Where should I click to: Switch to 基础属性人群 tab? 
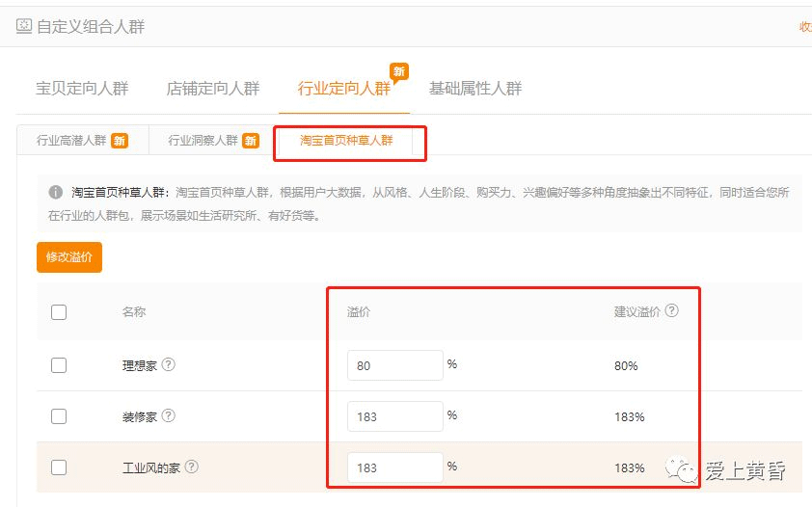pyautogui.click(x=475, y=89)
